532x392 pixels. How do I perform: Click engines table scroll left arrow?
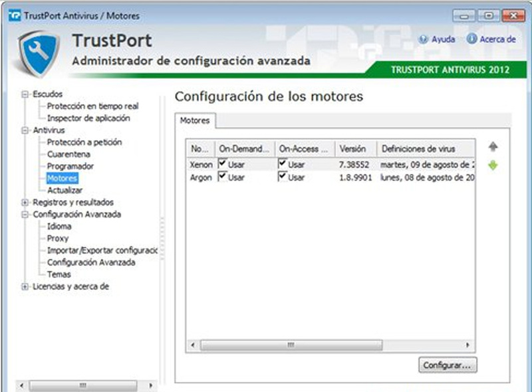tap(193, 345)
